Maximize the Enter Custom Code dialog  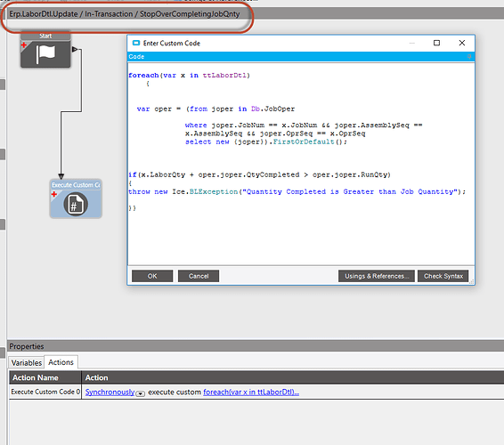pyautogui.click(x=436, y=43)
